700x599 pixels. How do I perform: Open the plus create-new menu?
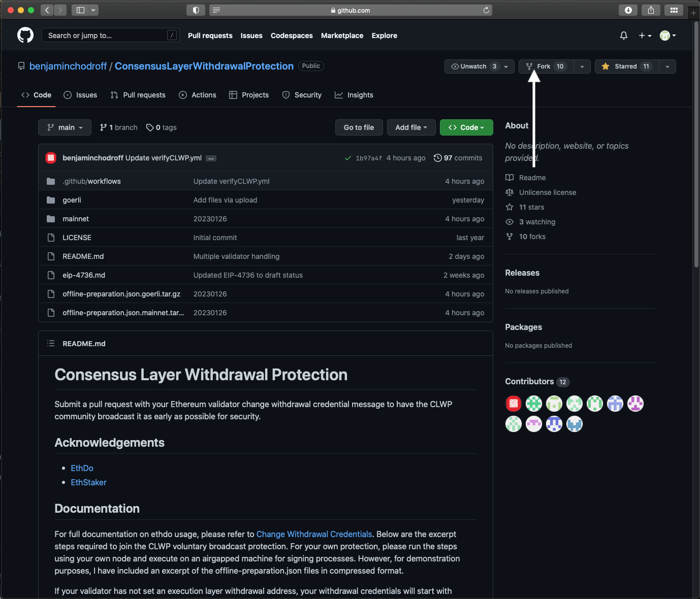point(645,36)
